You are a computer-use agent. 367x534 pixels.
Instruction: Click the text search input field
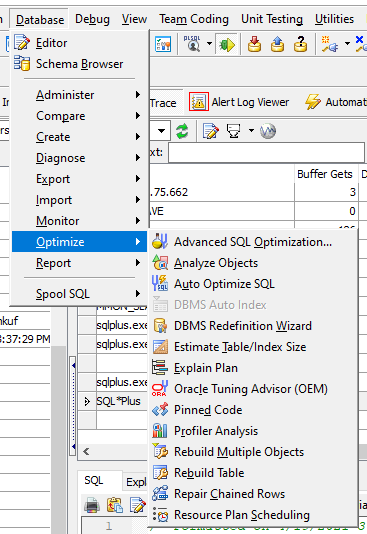pyautogui.click(x=266, y=152)
